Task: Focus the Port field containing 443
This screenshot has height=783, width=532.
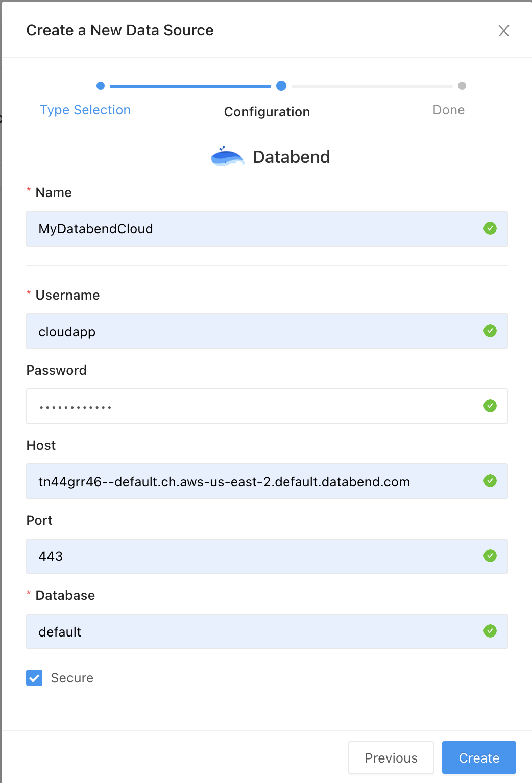Action: click(267, 556)
